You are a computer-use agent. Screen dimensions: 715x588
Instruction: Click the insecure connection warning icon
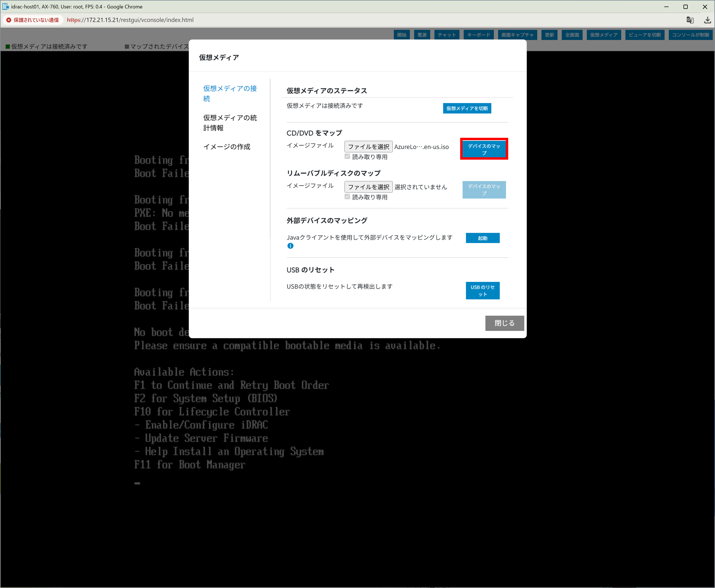[x=9, y=20]
